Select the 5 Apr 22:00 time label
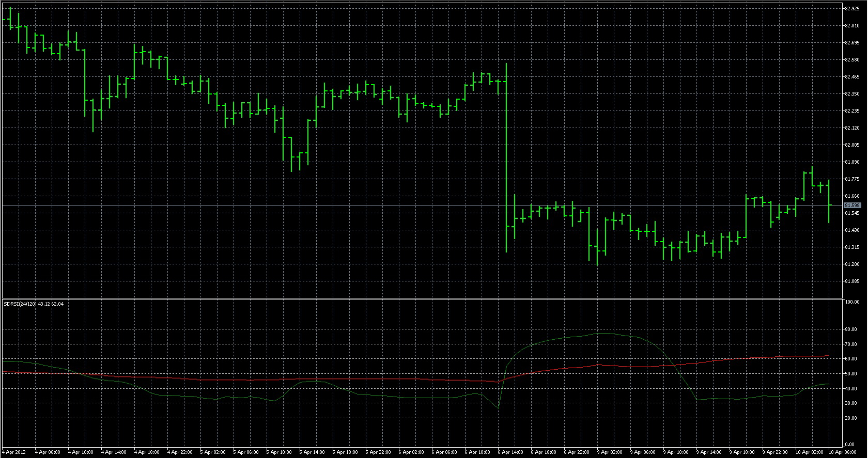The image size is (868, 458). click(x=378, y=452)
